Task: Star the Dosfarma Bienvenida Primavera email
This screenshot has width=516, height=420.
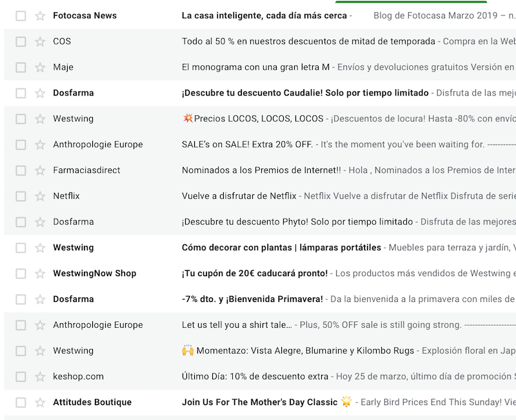Action: (40, 299)
